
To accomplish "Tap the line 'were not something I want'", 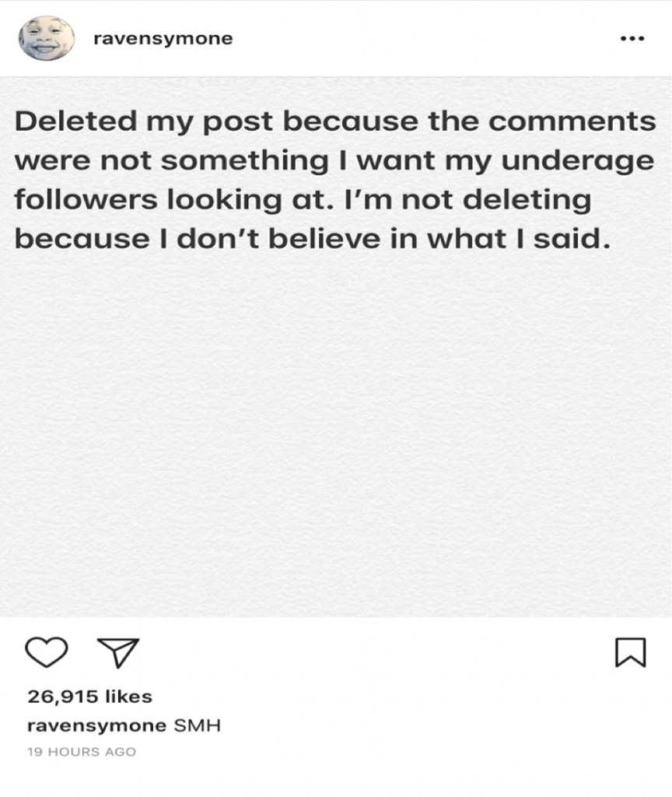I will tap(334, 161).
